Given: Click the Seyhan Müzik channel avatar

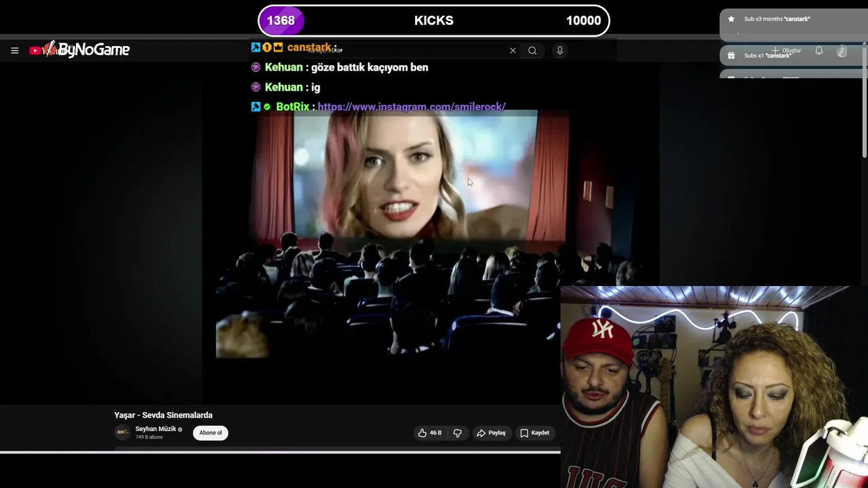Looking at the screenshot, I should tap(122, 432).
